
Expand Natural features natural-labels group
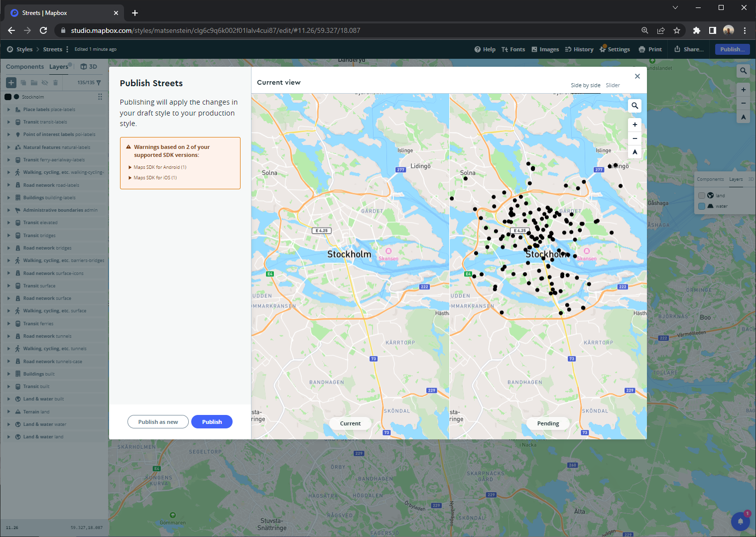point(8,147)
